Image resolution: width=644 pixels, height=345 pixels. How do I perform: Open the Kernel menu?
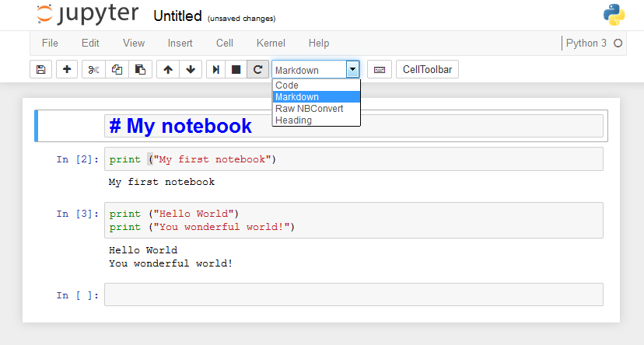(271, 43)
